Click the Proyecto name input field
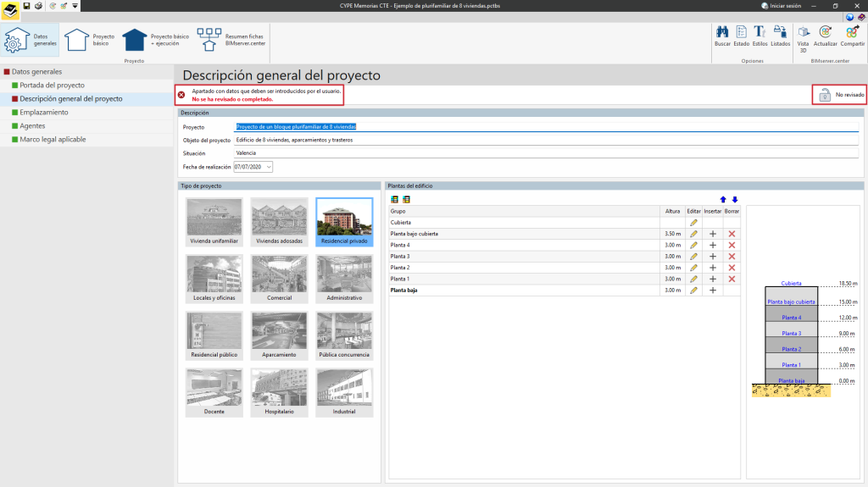 point(547,127)
